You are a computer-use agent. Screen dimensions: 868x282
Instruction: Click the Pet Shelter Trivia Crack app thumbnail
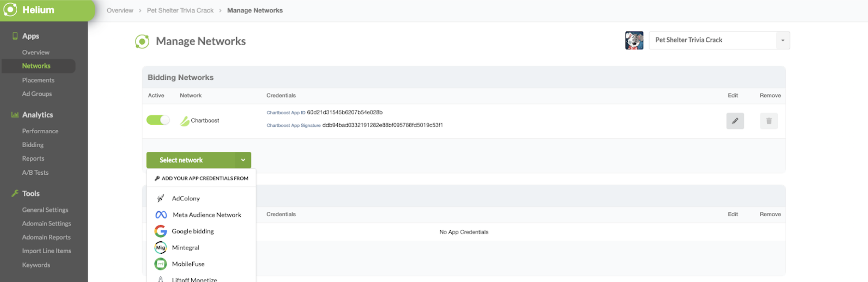pyautogui.click(x=634, y=40)
